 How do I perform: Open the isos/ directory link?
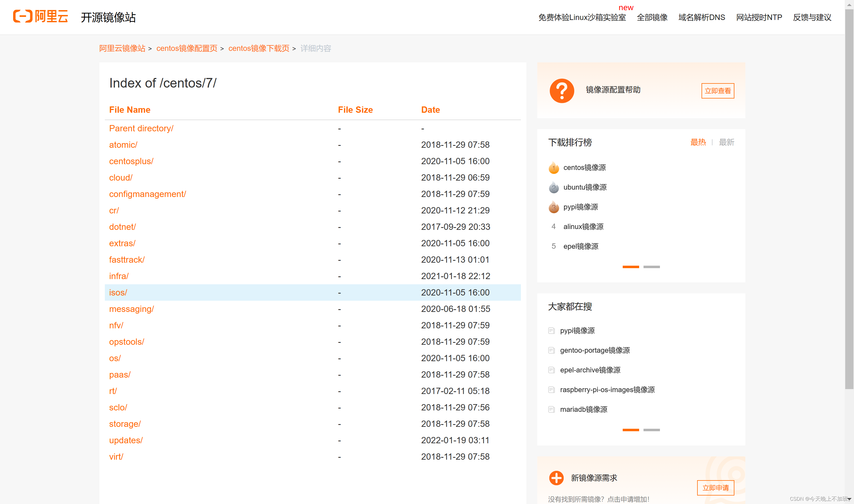pyautogui.click(x=118, y=292)
